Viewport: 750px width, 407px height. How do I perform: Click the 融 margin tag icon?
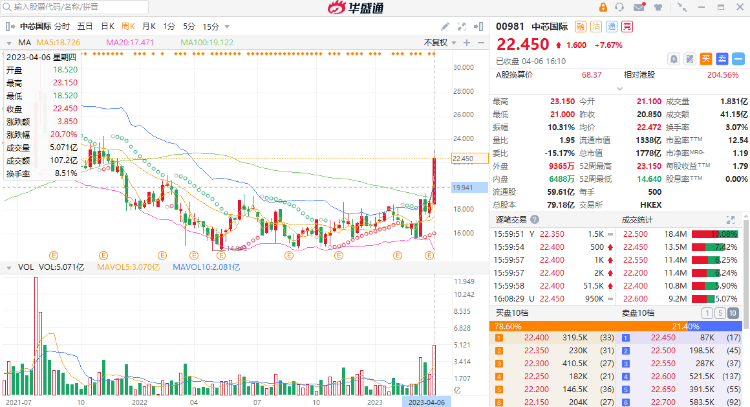point(581,26)
